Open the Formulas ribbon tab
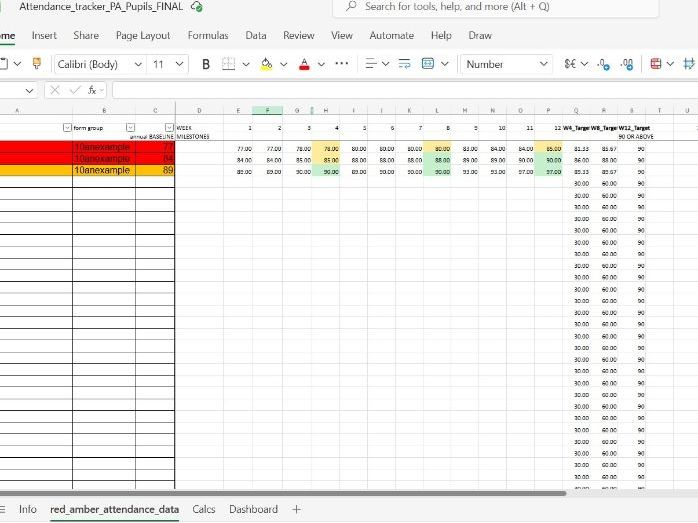 [x=208, y=36]
